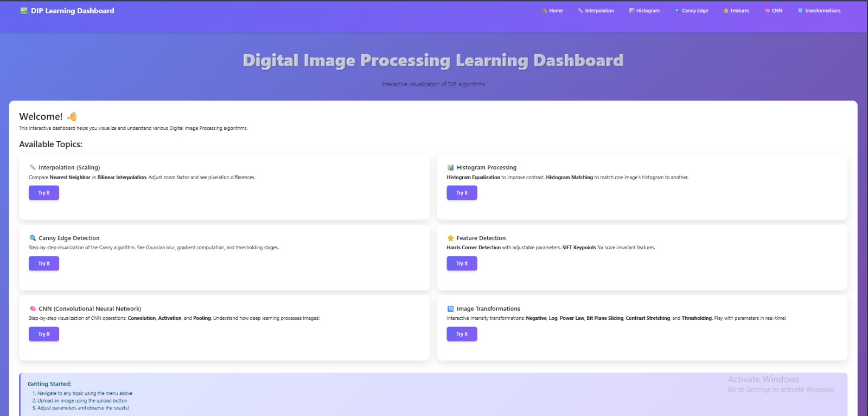The image size is (868, 416).
Task: Click the star icon beside Feature Detection
Action: coord(450,238)
